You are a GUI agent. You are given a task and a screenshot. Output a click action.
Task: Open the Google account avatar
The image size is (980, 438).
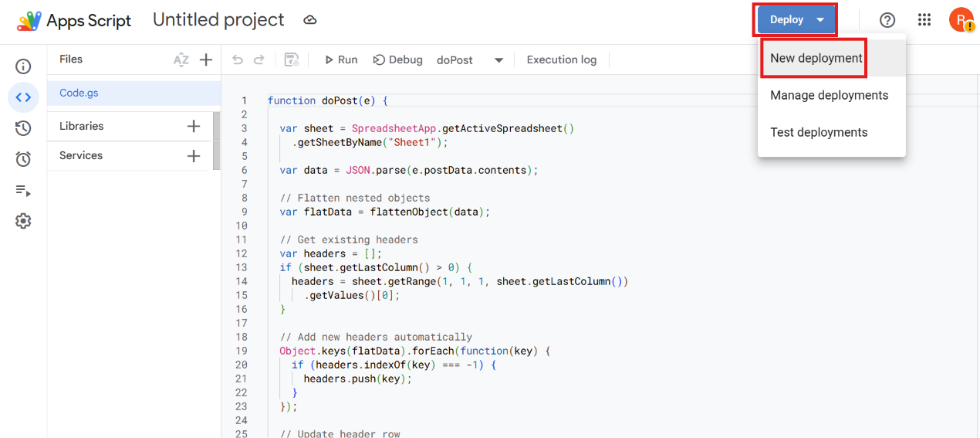[961, 20]
